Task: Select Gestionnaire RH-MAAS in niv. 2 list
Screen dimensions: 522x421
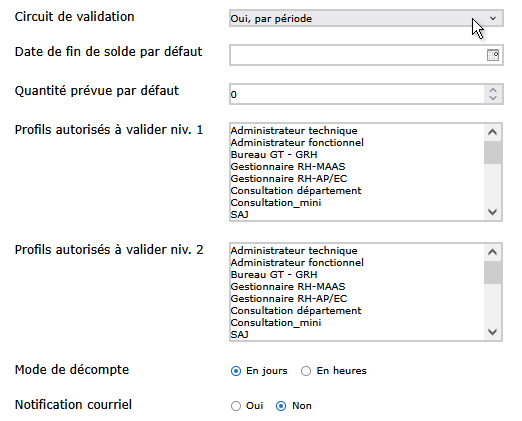Action: pos(288,287)
